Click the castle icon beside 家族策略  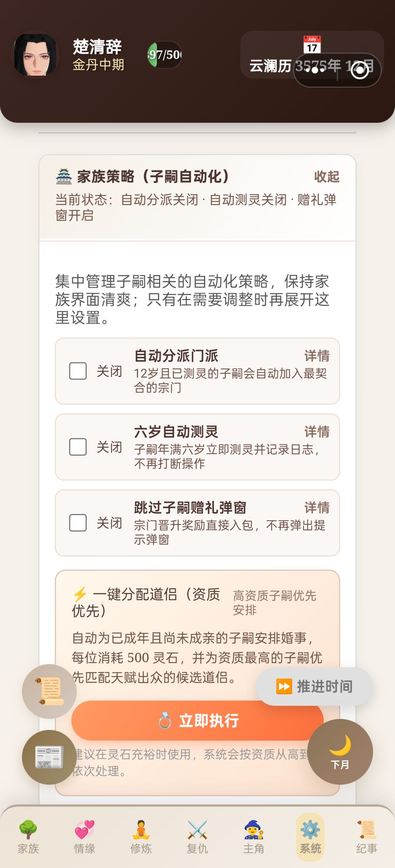point(64,176)
